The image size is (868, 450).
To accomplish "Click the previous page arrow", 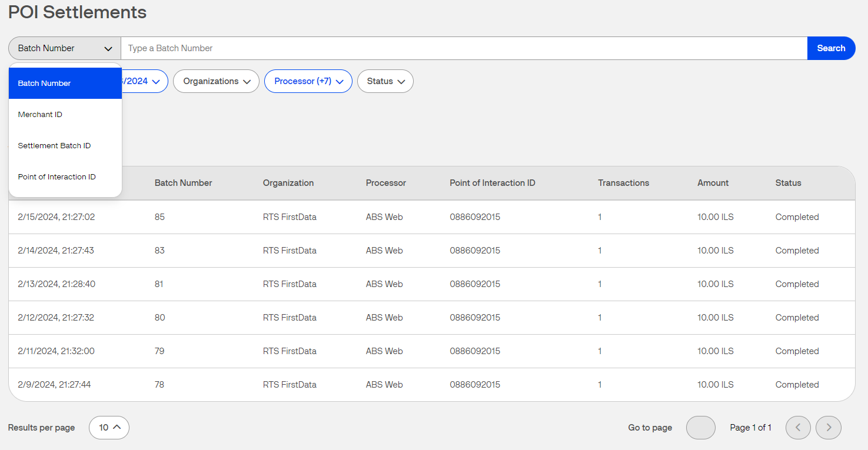I will click(x=798, y=428).
